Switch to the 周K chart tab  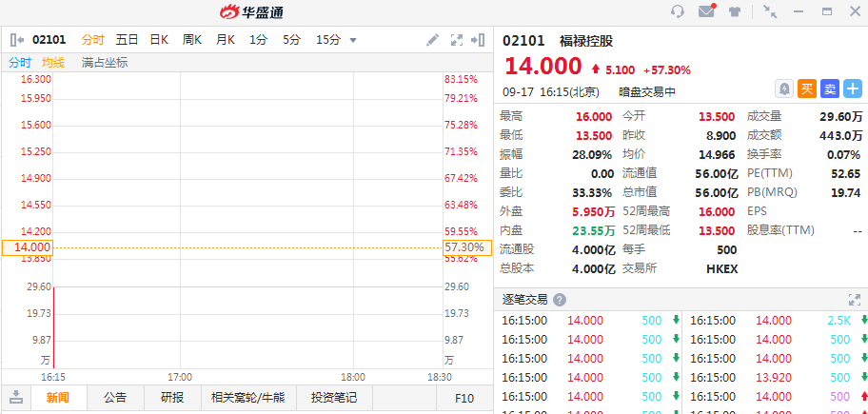(x=192, y=40)
